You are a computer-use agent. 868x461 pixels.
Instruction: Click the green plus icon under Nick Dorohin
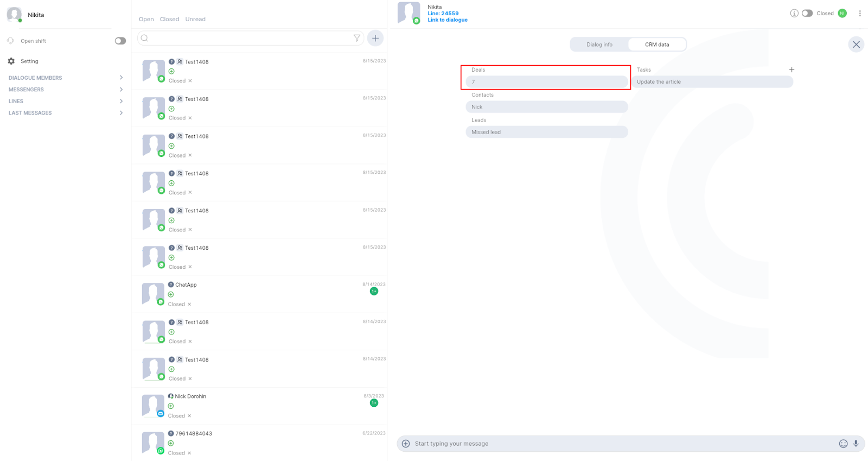pyautogui.click(x=171, y=406)
